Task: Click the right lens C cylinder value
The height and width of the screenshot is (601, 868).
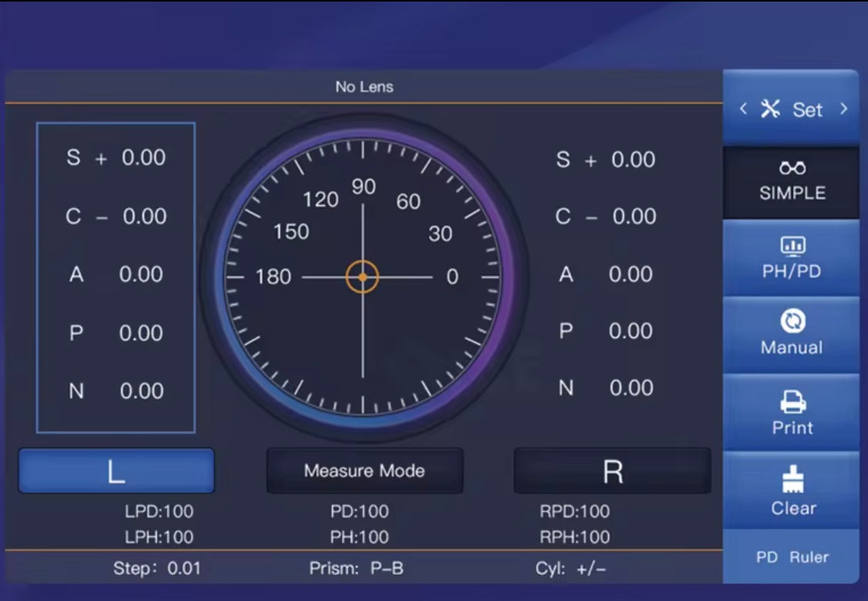Action: point(634,217)
